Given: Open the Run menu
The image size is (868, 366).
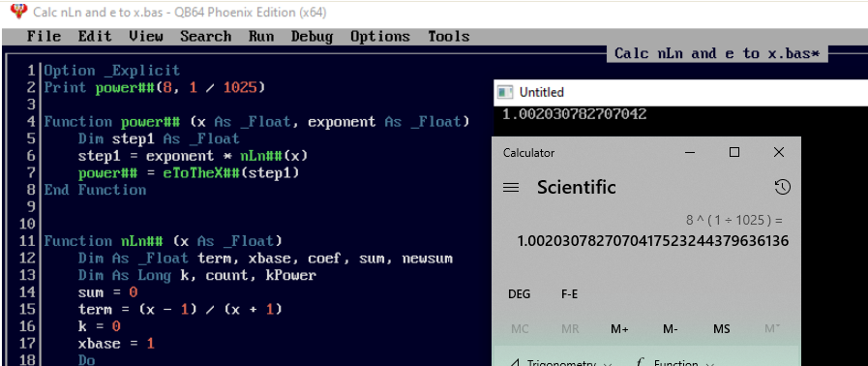Looking at the screenshot, I should [260, 37].
